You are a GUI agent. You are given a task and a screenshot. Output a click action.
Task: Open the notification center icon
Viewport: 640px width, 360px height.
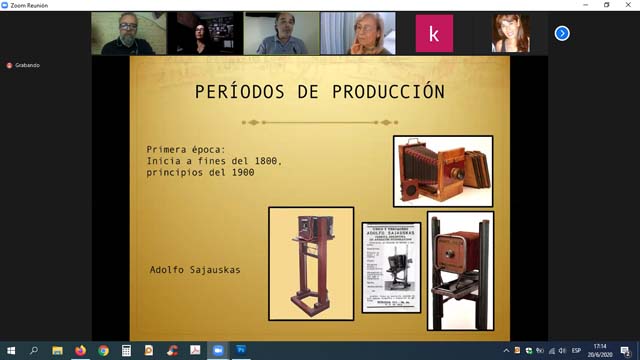point(625,351)
